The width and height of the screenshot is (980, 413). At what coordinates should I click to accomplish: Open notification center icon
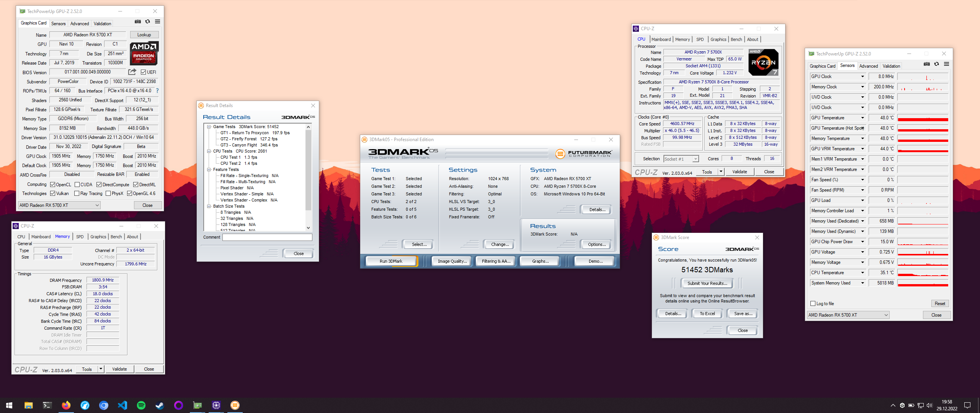point(967,405)
